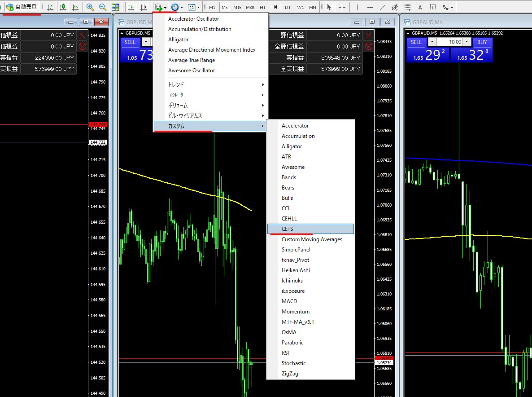
Task: Toggle the 自動売買 auto trading button
Action: (22, 7)
